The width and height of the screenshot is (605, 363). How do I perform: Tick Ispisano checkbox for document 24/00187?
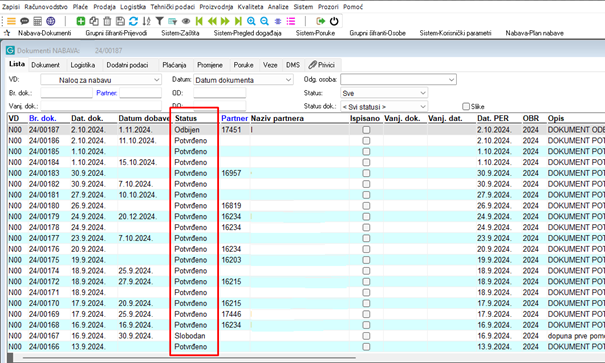point(366,130)
